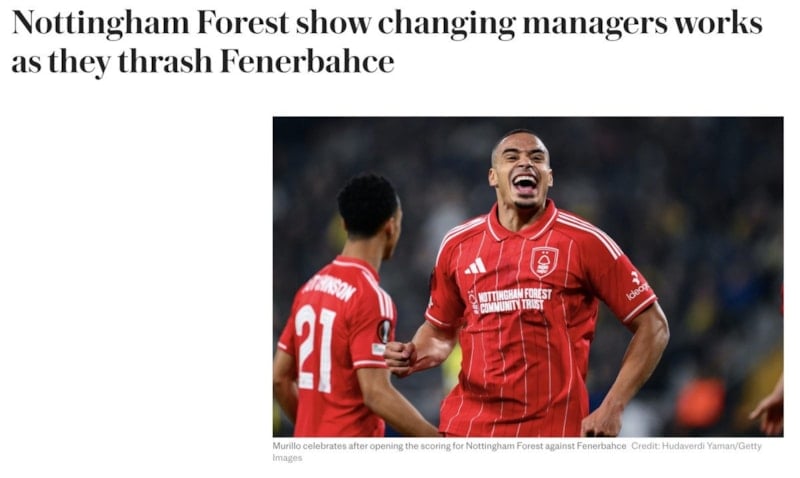Viewport: 800px width, 478px height.
Task: Click the Europa League badge on player 21's sleeve
Action: (x=384, y=330)
